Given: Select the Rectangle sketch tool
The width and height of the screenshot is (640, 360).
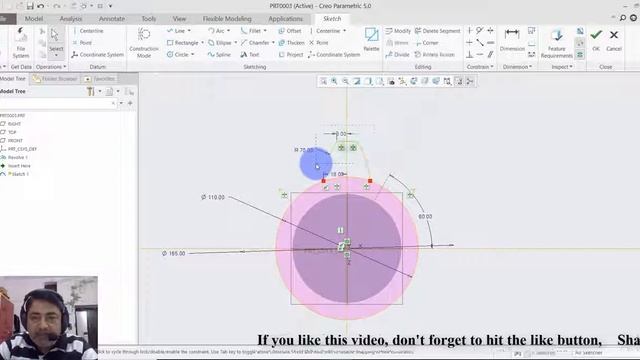Looking at the screenshot, I should coord(182,43).
